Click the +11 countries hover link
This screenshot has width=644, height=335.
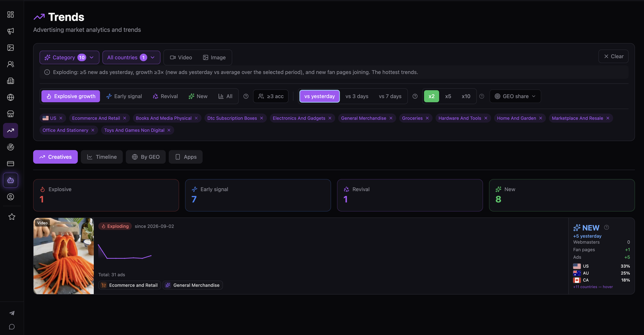tap(593, 287)
